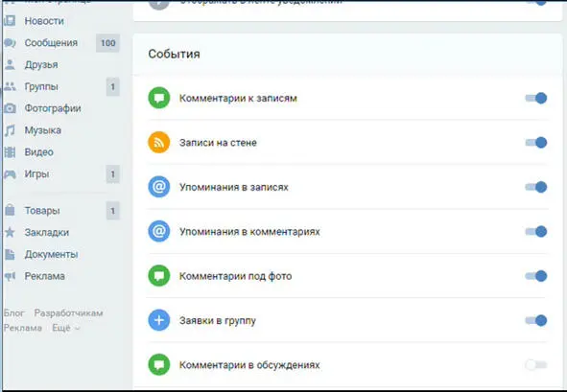The height and width of the screenshot is (392, 567).
Task: Click the Видео film icon
Action: [10, 152]
